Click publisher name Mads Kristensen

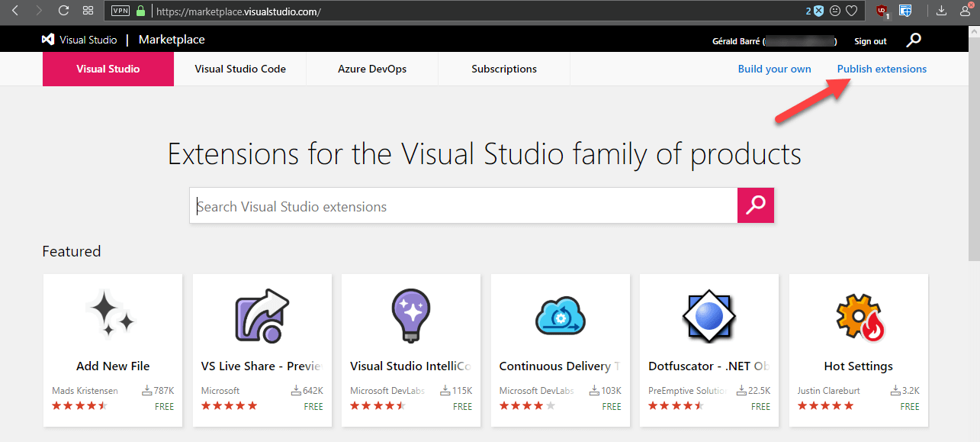click(85, 391)
